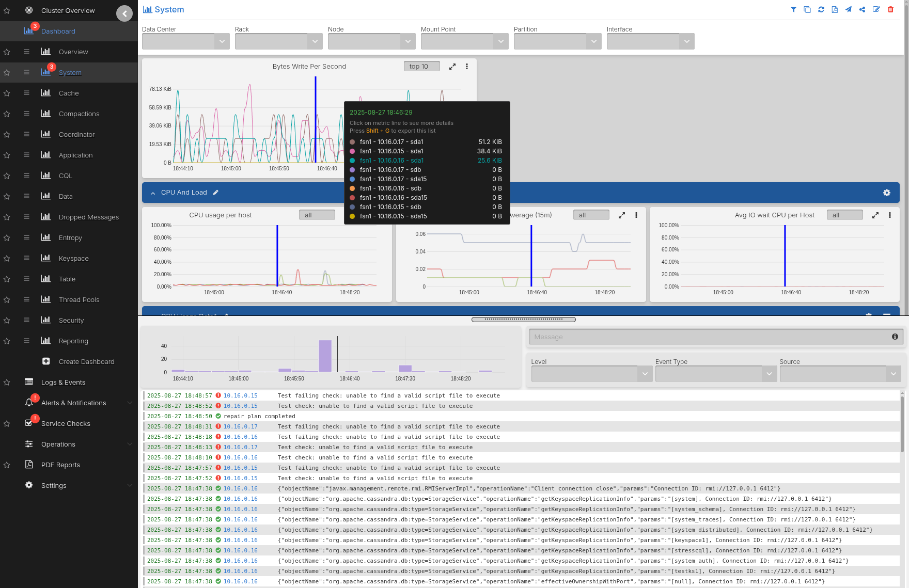Click the clone dashboard icon
This screenshot has height=588, width=909.
[x=807, y=10]
